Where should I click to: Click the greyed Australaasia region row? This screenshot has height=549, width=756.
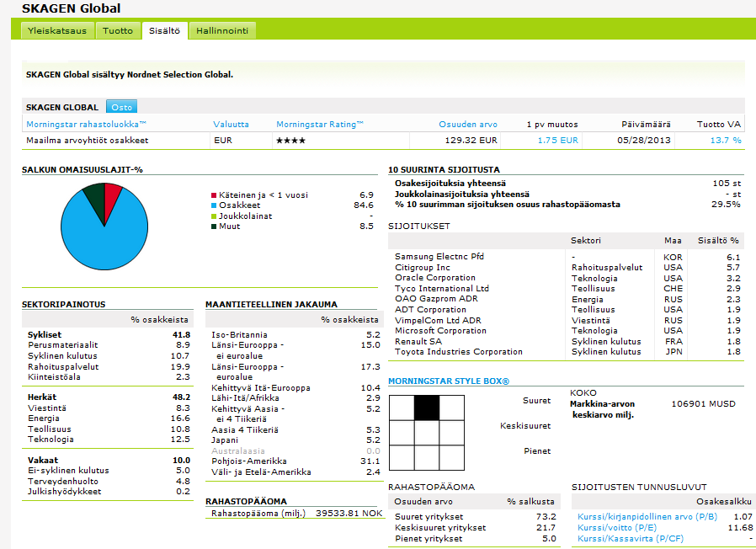(295, 451)
